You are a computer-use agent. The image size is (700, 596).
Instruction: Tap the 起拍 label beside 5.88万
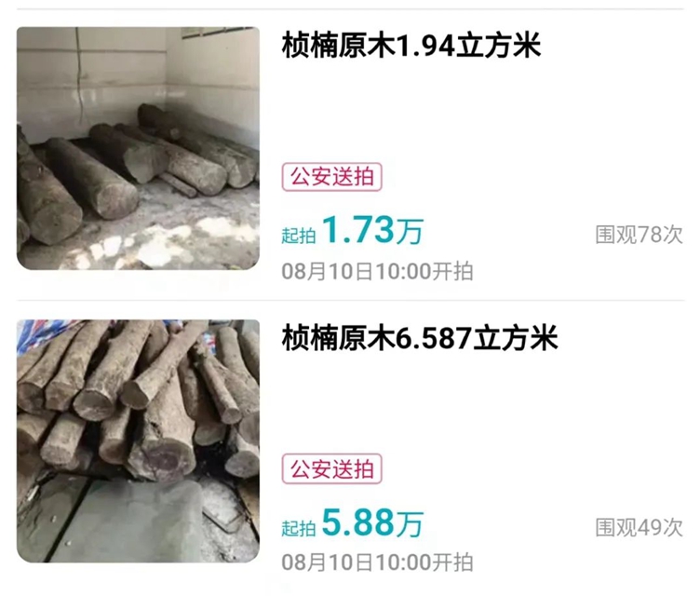click(299, 529)
